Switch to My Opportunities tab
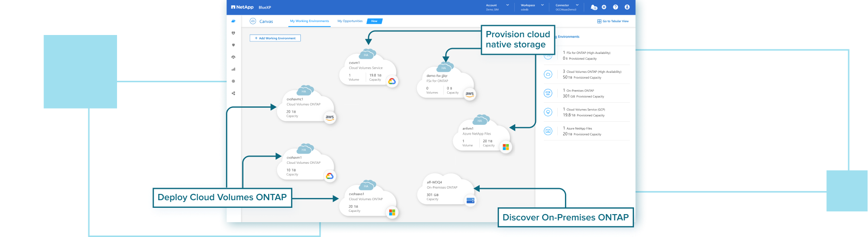Screen dimensions: 868x237 click(350, 21)
